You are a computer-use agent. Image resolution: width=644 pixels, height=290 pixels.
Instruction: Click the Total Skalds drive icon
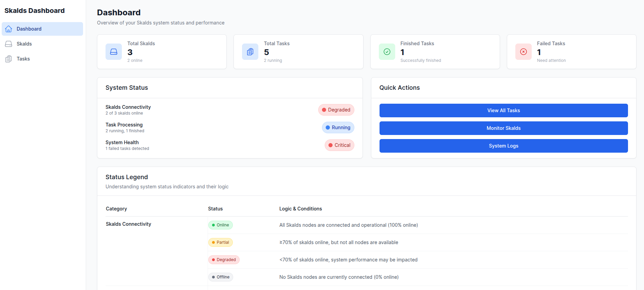[x=114, y=52]
